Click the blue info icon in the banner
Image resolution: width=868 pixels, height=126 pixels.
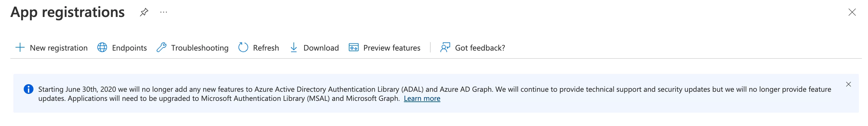(x=29, y=89)
